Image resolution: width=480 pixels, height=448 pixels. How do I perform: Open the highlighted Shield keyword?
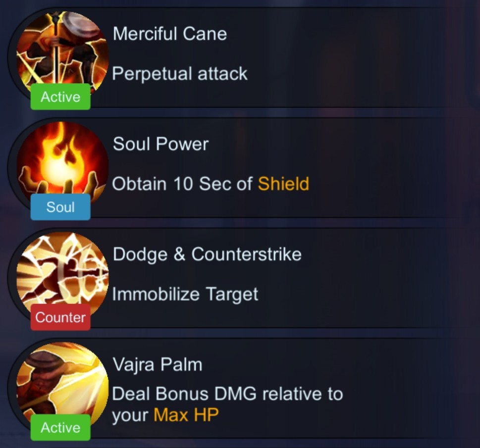pos(283,184)
